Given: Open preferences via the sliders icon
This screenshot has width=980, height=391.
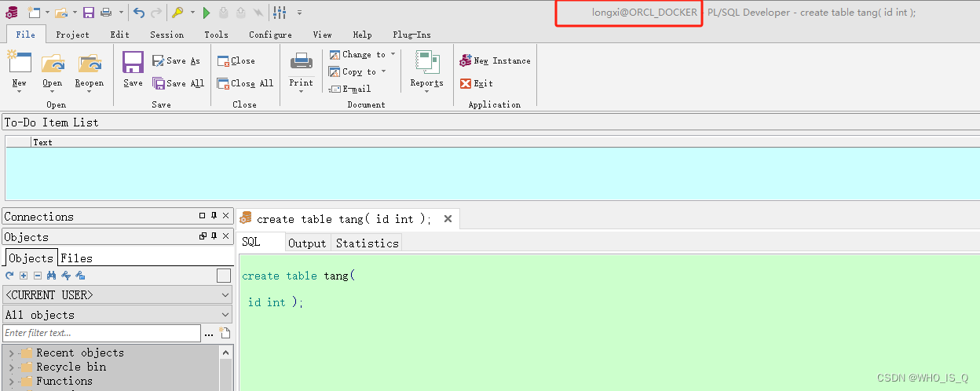Looking at the screenshot, I should click(280, 13).
